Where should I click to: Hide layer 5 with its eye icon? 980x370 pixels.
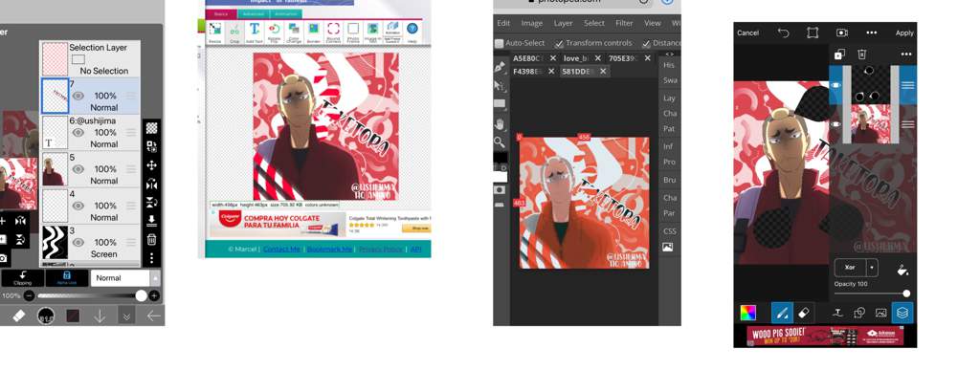pyautogui.click(x=78, y=169)
